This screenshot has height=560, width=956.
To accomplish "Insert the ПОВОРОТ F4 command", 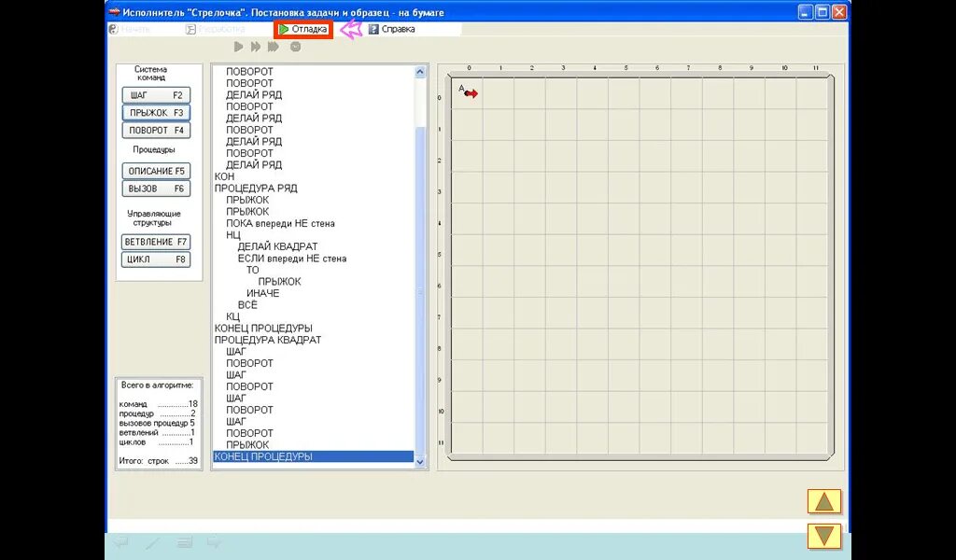I will 156,131.
